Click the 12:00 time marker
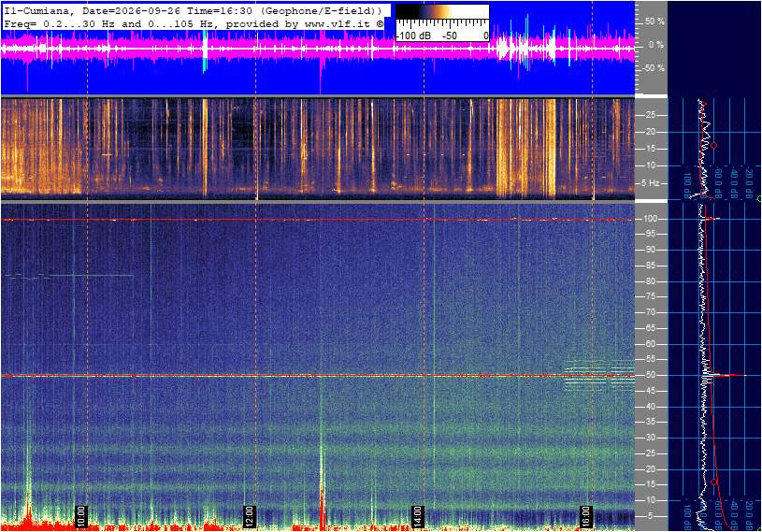 pos(249,516)
